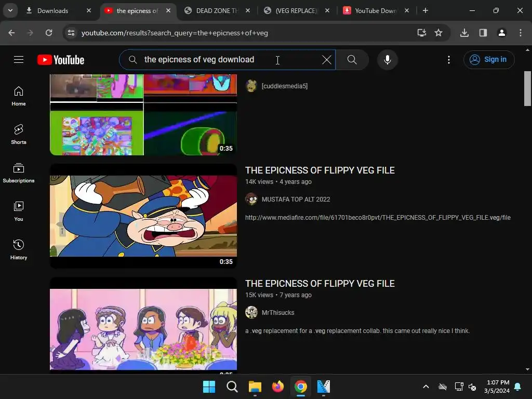Click MrThisucks channel avatar
The width and height of the screenshot is (532, 399).
(251, 312)
